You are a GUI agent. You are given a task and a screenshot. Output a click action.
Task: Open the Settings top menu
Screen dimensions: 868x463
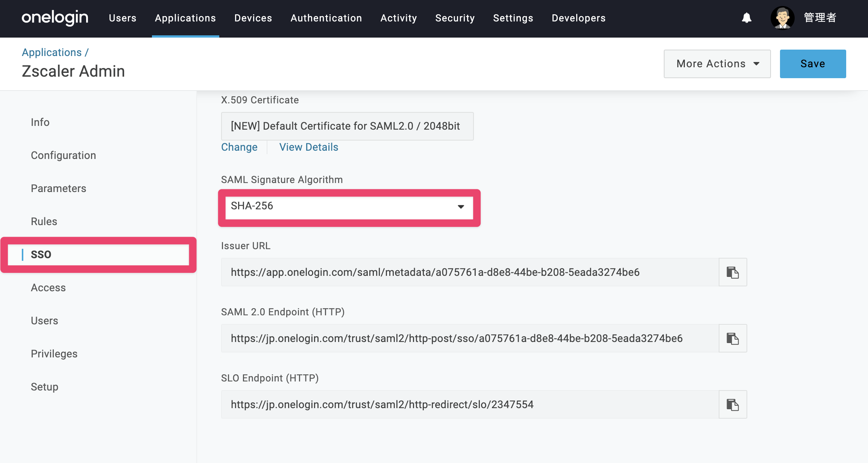click(x=513, y=18)
